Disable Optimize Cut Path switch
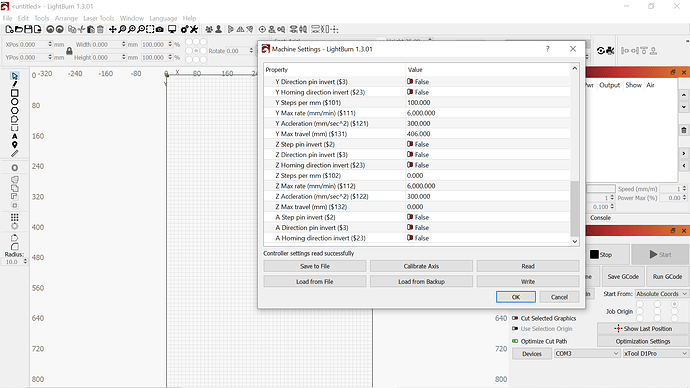 (515, 341)
